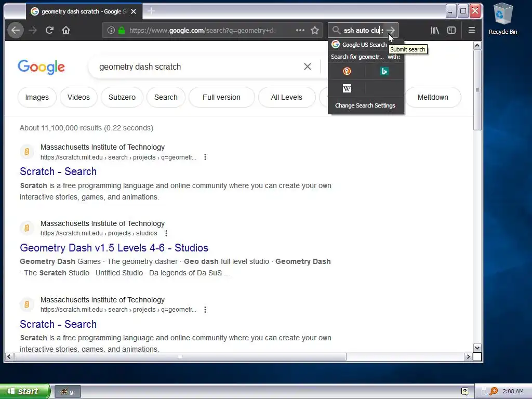
Task: Select the Subzero chip
Action: point(122,97)
